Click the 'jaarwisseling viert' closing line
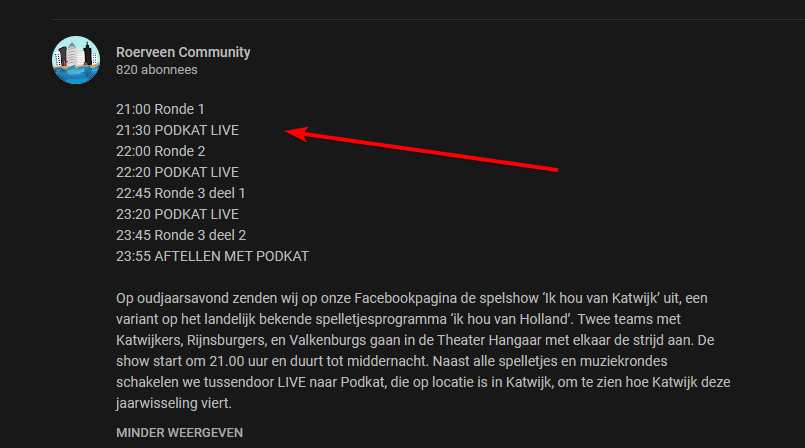 click(x=174, y=403)
